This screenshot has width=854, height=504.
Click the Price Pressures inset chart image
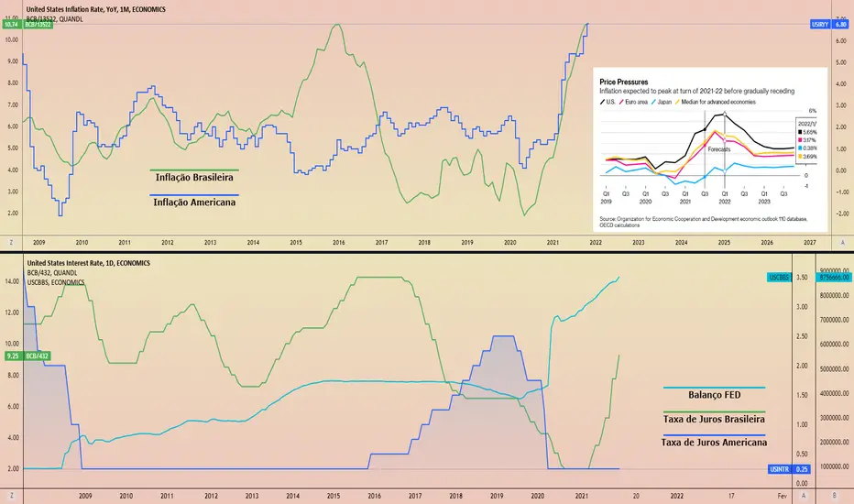[710, 150]
